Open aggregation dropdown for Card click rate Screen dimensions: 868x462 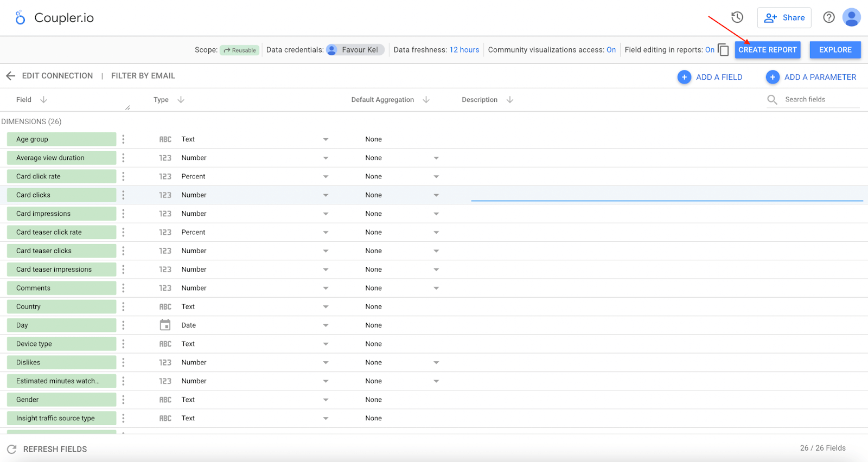click(436, 177)
